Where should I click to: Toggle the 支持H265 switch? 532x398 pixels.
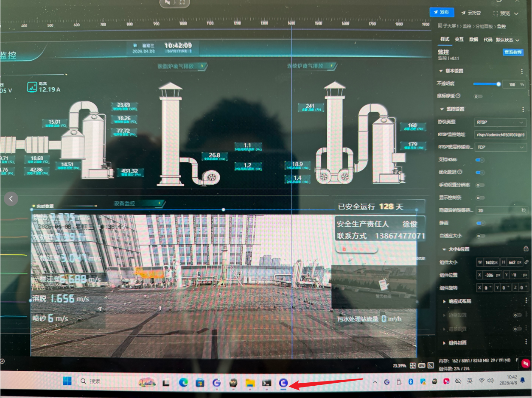coord(480,160)
